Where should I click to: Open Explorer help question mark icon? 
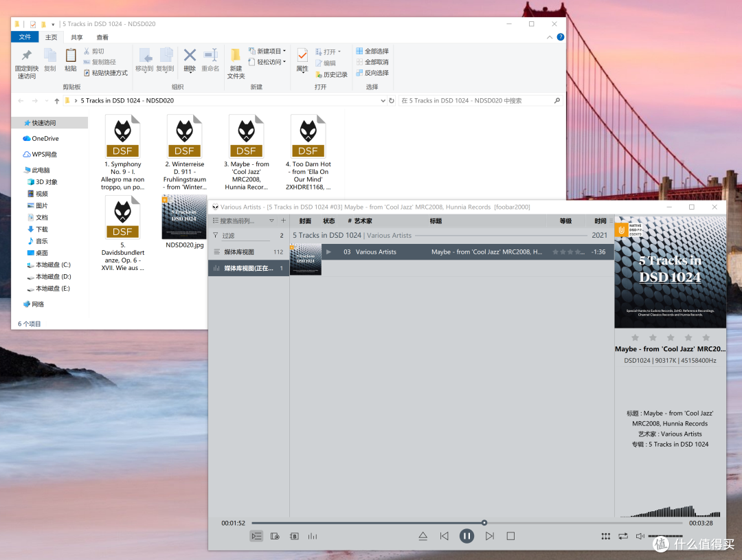coord(561,37)
